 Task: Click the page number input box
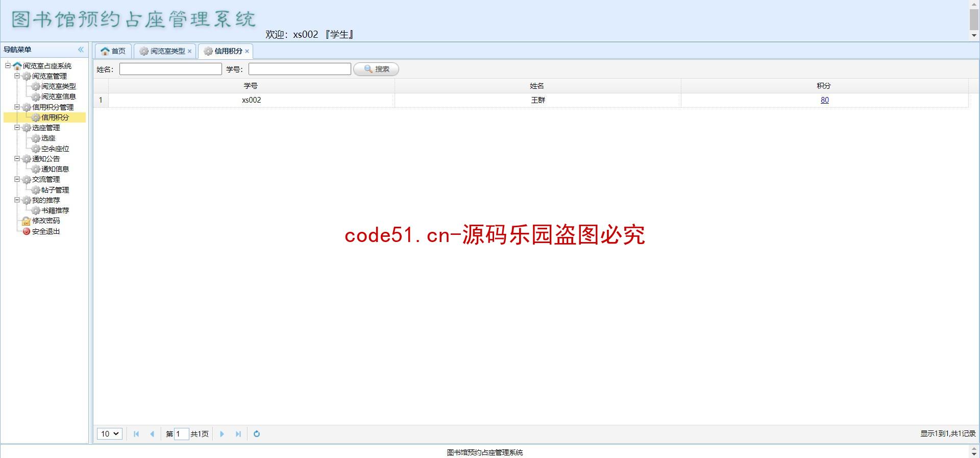pos(182,434)
